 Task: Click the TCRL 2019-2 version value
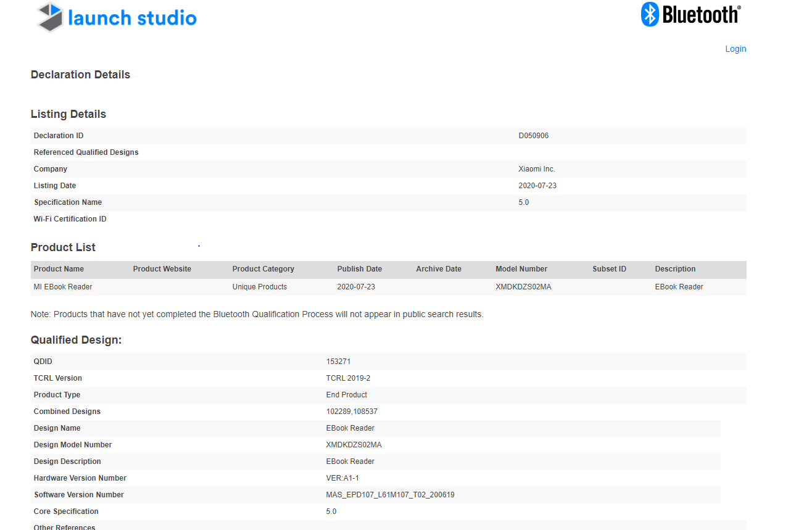pos(348,378)
